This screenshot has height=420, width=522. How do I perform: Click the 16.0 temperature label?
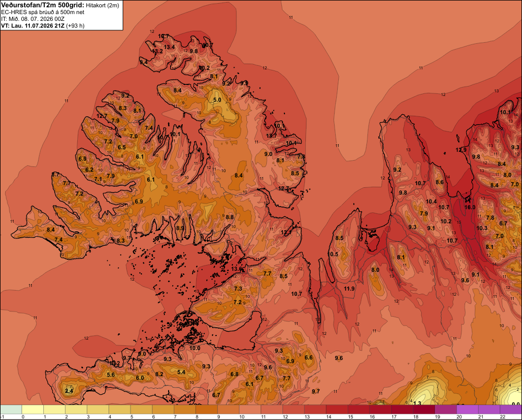click(470, 207)
